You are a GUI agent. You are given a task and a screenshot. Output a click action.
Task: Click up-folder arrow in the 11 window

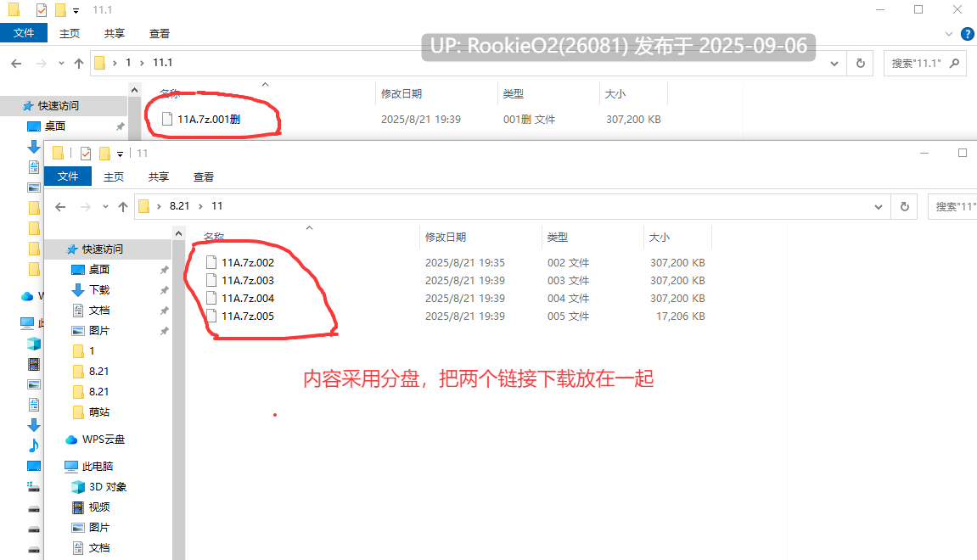pyautogui.click(x=123, y=206)
